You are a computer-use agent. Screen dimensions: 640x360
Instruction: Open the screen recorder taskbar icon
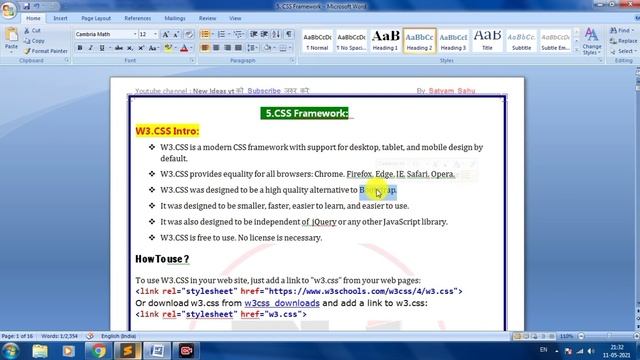186,351
